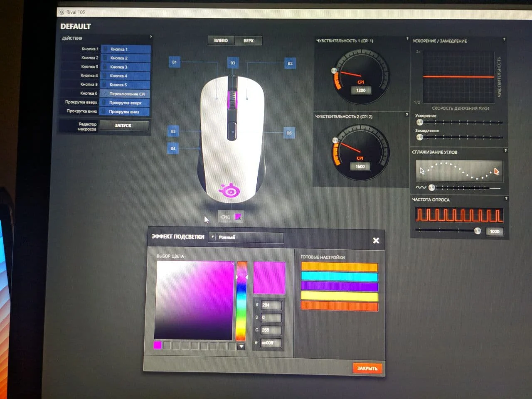The height and width of the screenshot is (399, 532).
Task: Click the polling rate field showing 1000
Action: 495,232
